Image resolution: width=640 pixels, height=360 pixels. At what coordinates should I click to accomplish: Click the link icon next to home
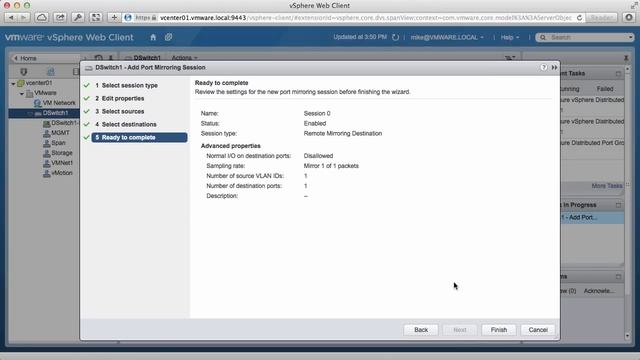coord(168,37)
